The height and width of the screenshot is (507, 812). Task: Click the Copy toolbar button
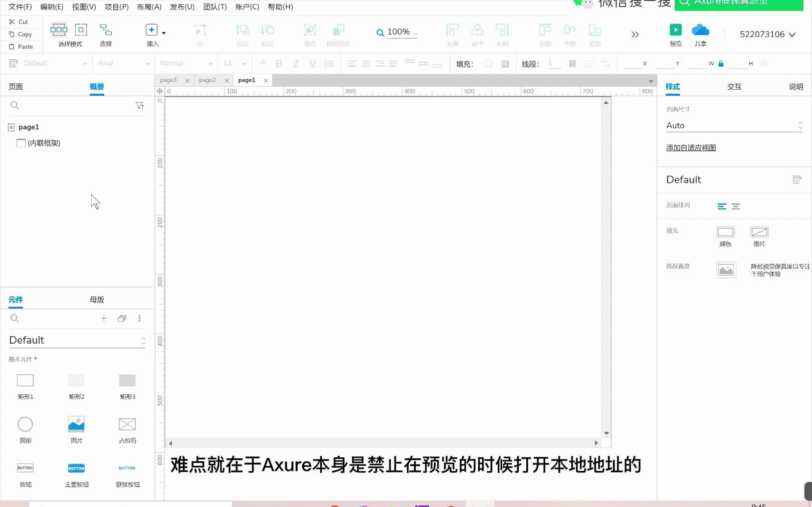[20, 34]
